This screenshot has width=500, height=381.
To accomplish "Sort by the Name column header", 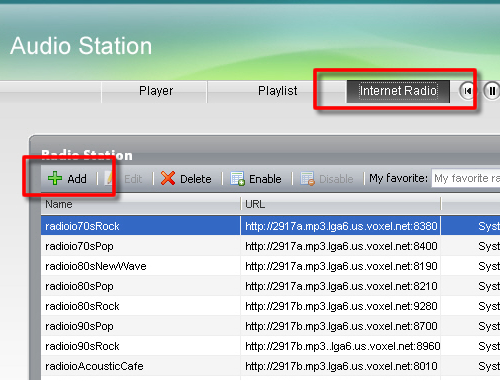I will [140, 204].
